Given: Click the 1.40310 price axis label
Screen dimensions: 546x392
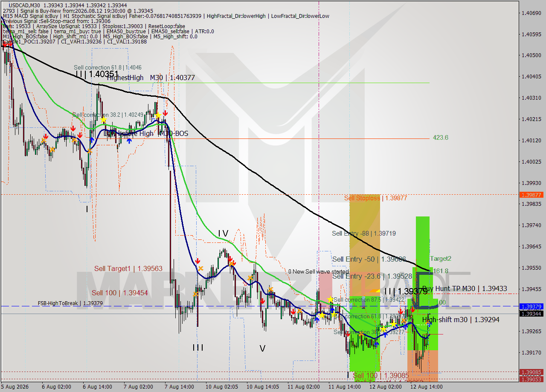Looking at the screenshot, I should click(531, 98).
